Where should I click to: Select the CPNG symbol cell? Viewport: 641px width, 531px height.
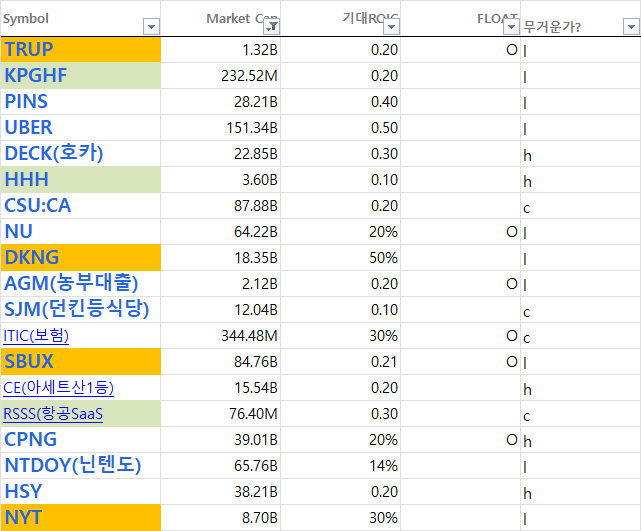[x=81, y=440]
